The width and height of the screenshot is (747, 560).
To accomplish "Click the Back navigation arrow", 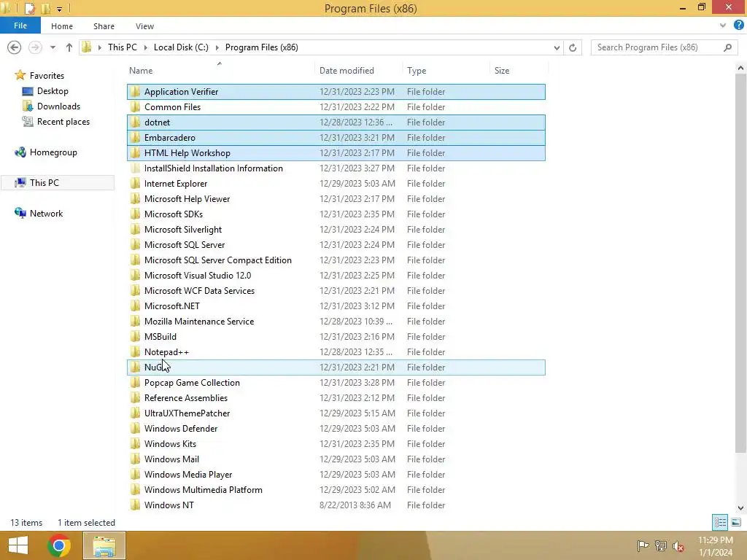I will coord(15,47).
